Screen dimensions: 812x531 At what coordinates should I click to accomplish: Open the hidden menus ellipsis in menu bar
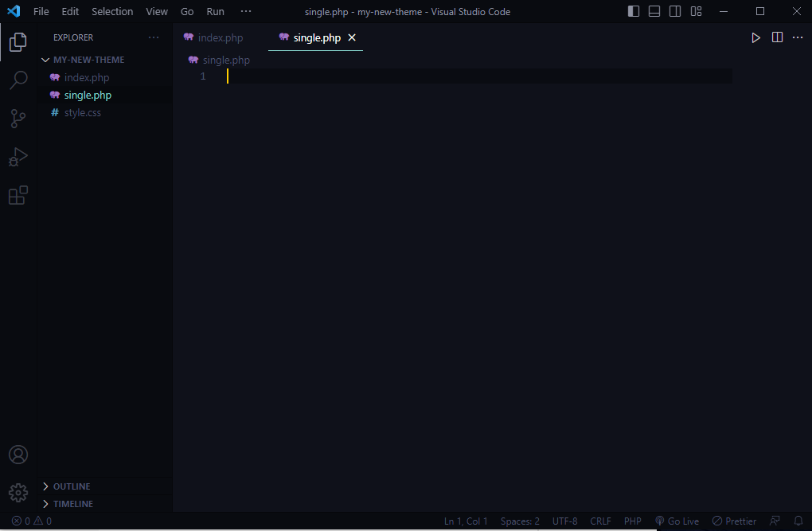coord(246,11)
